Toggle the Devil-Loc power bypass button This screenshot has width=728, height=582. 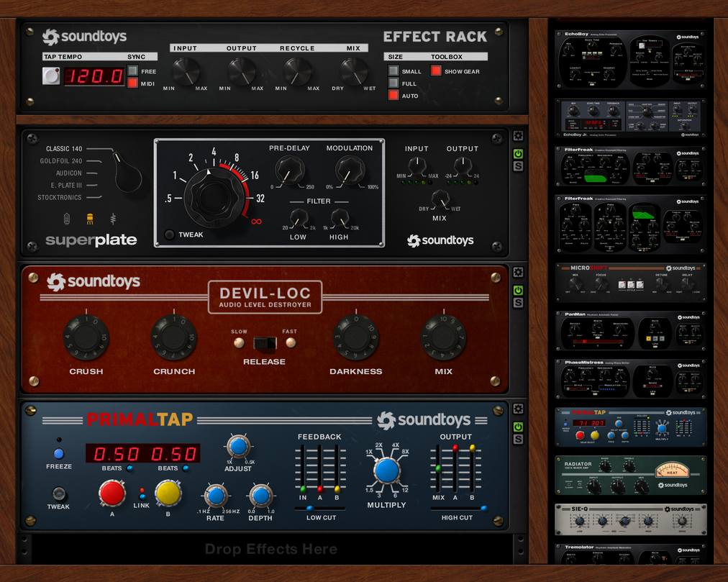click(518, 291)
